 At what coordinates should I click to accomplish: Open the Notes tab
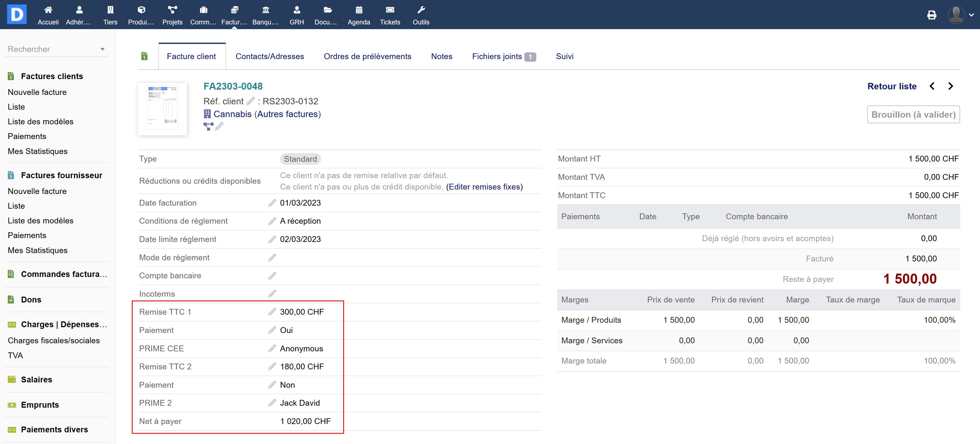tap(441, 56)
